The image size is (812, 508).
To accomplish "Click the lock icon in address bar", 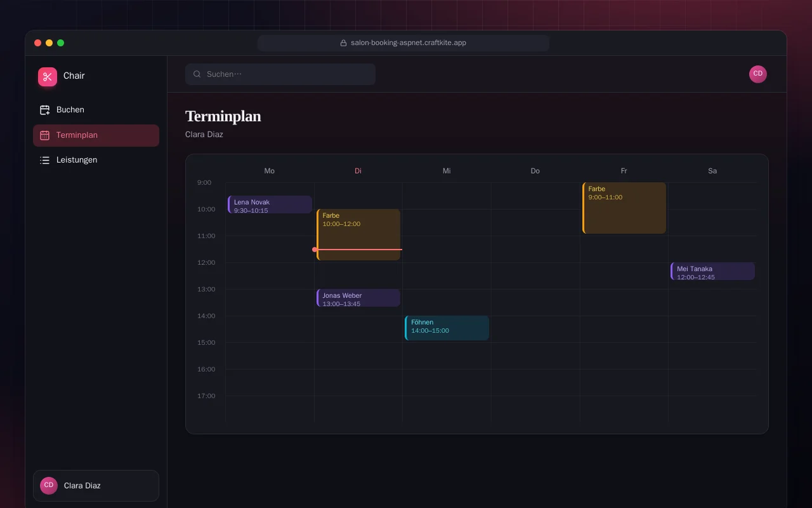I will [x=344, y=43].
